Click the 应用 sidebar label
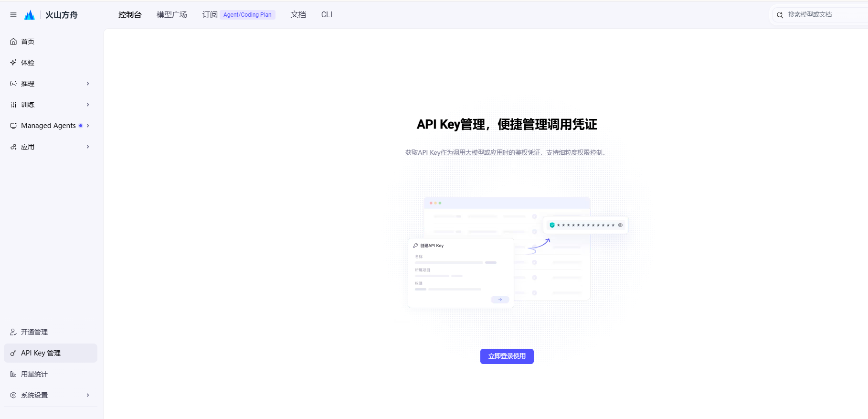 28,147
